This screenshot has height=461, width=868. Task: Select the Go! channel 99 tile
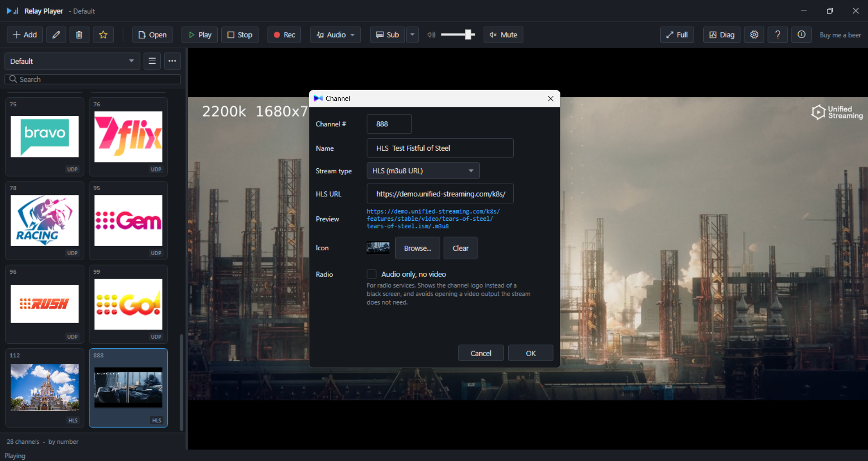click(x=129, y=304)
